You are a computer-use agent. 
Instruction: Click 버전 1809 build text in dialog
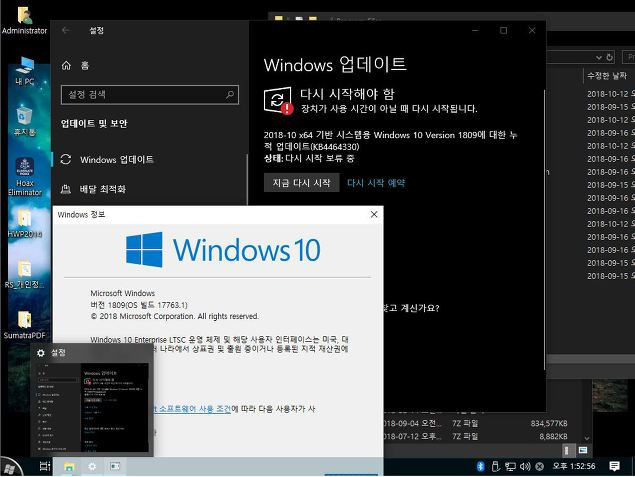tap(139, 305)
